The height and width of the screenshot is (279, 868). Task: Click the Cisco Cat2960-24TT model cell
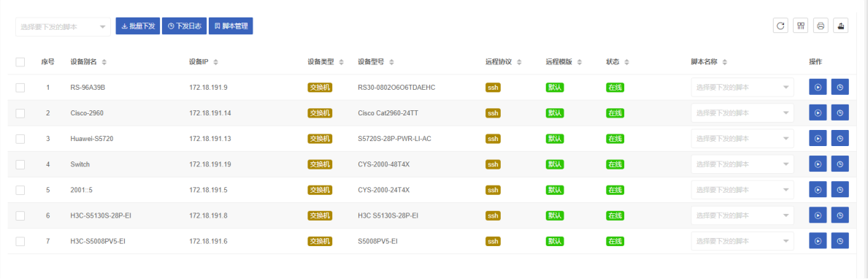(x=388, y=113)
